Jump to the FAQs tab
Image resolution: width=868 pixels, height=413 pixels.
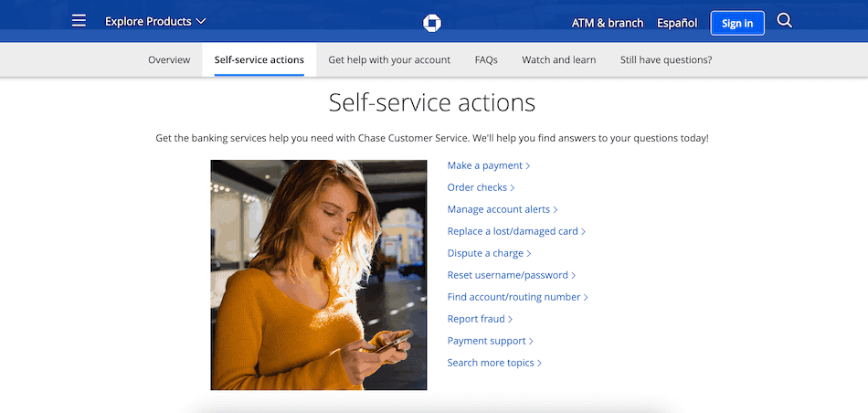coord(486,60)
